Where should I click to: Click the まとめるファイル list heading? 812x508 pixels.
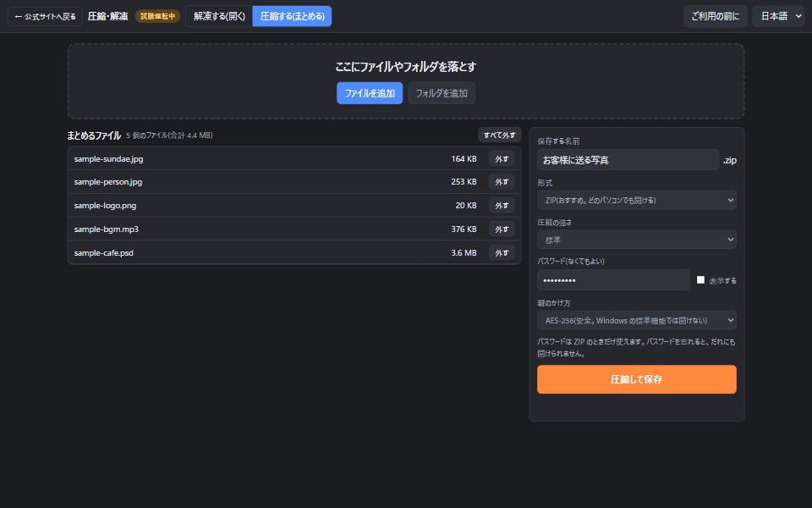click(x=94, y=135)
